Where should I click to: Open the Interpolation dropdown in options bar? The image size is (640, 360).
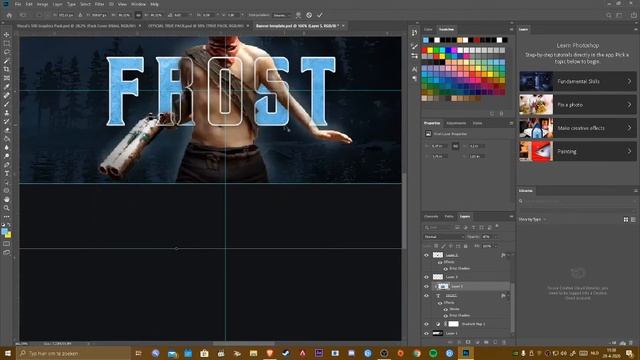tap(282, 15)
